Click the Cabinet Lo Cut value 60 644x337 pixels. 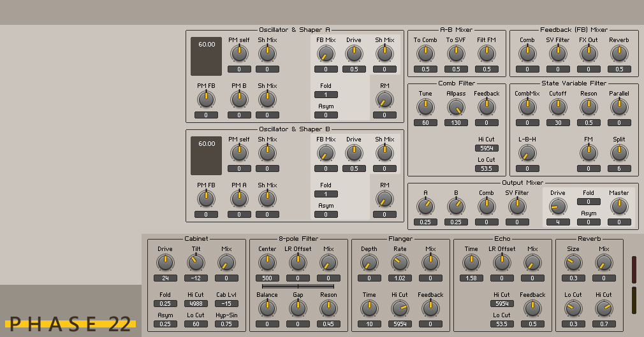click(196, 324)
